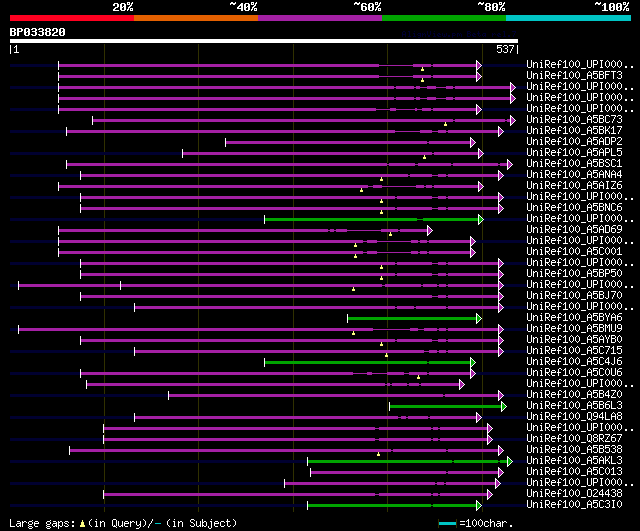Click the green alignment bar of A5BYA6
This screenshot has width=640, height=531.
click(x=412, y=318)
